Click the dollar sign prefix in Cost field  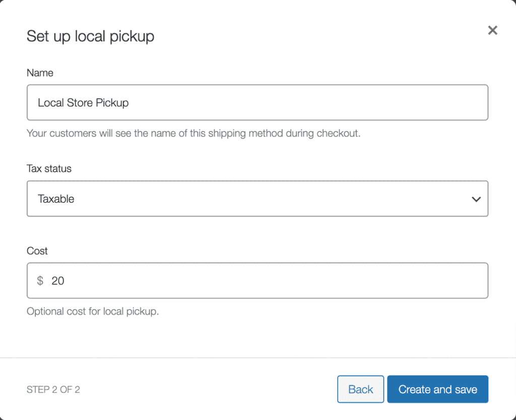(40, 281)
